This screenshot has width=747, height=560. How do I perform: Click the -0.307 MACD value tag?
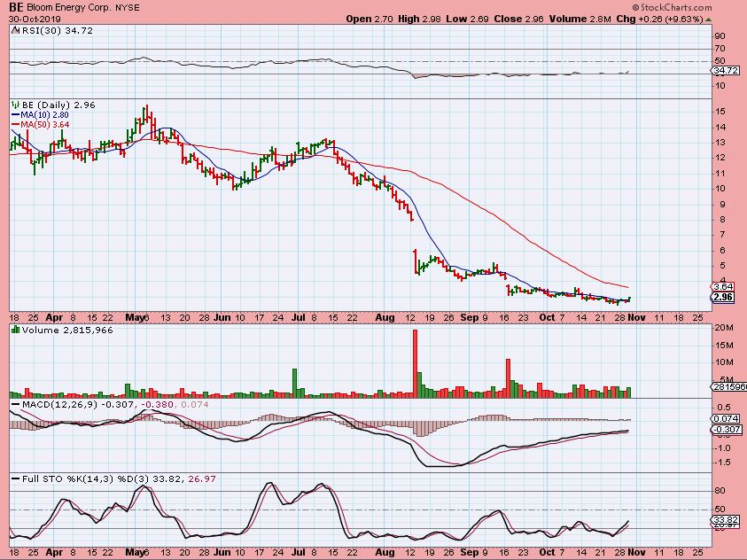(725, 430)
